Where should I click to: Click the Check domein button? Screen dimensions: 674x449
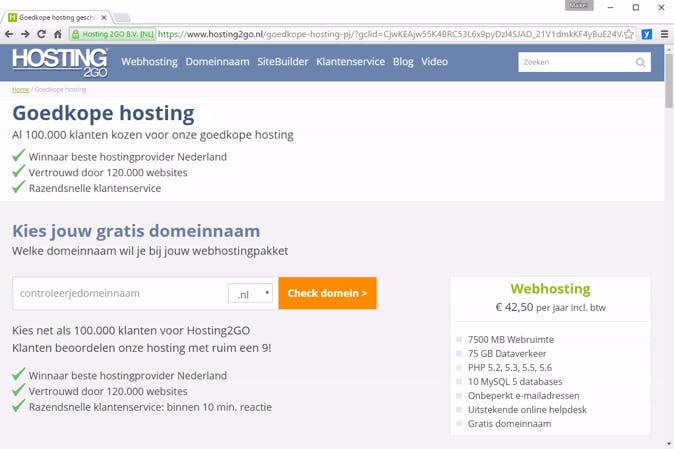coord(328,293)
